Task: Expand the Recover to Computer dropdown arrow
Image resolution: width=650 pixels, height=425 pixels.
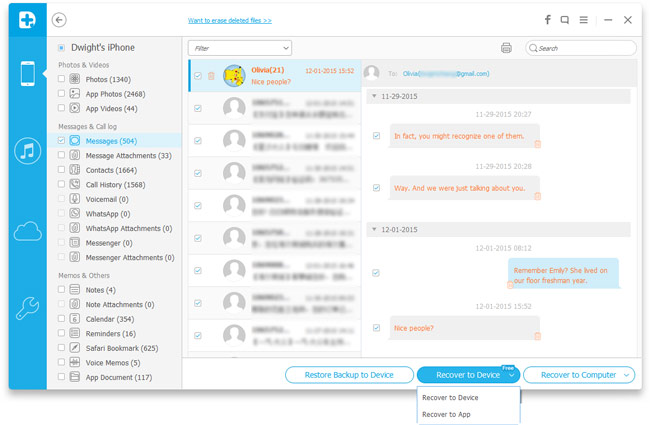Action: pos(626,375)
